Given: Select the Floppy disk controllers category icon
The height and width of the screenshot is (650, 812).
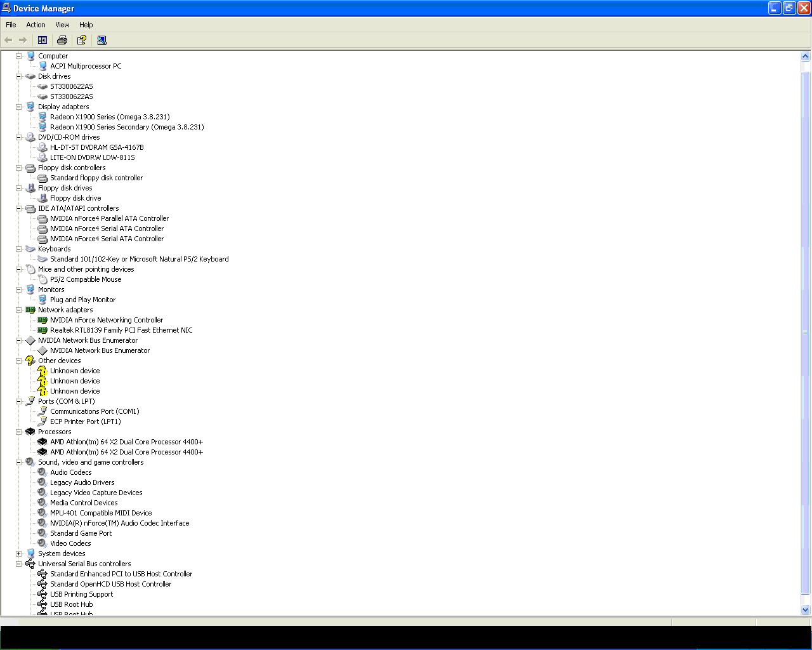Looking at the screenshot, I should (30, 168).
